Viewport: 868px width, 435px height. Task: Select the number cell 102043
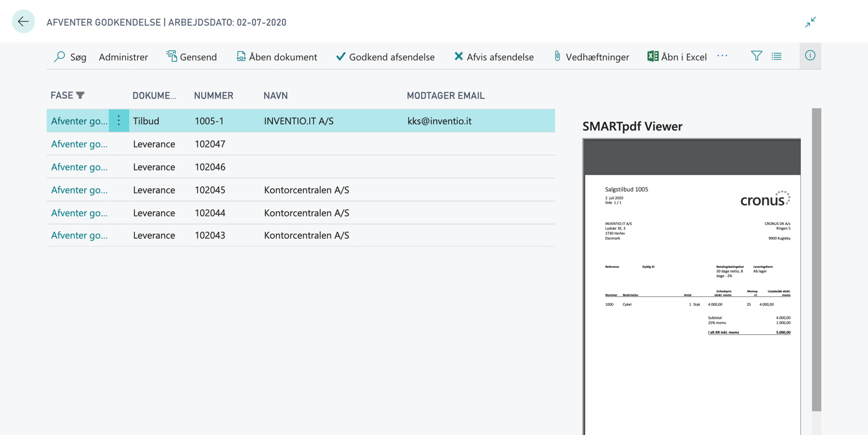[x=210, y=235]
